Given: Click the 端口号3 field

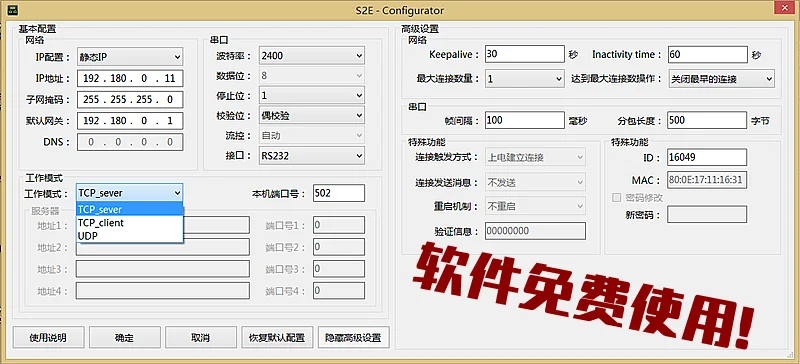Looking at the screenshot, I should pyautogui.click(x=339, y=269).
